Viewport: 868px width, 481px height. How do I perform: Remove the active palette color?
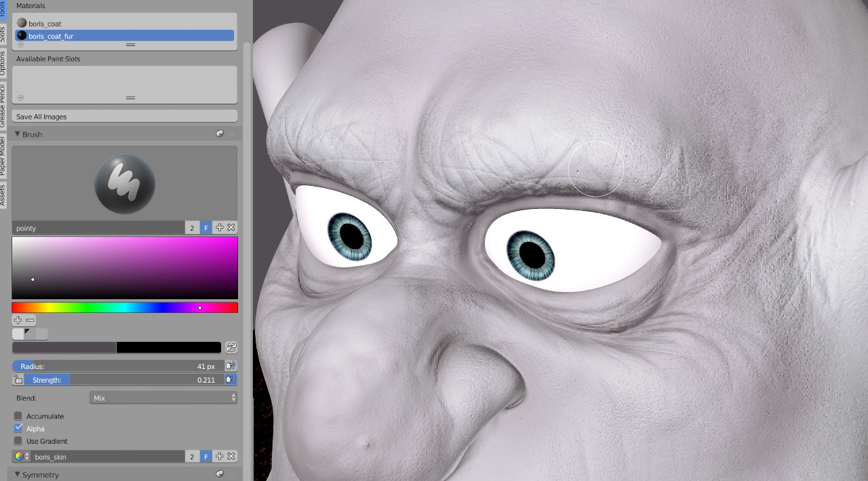pyautogui.click(x=30, y=320)
